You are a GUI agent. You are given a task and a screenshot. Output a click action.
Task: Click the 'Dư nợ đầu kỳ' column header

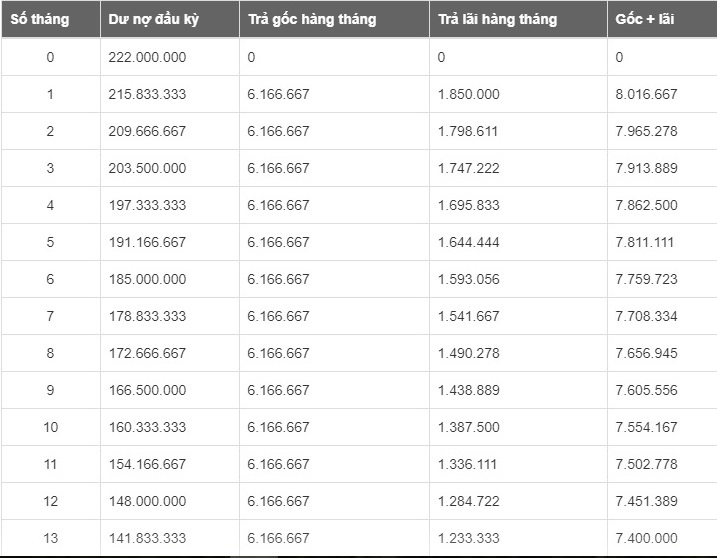point(153,20)
